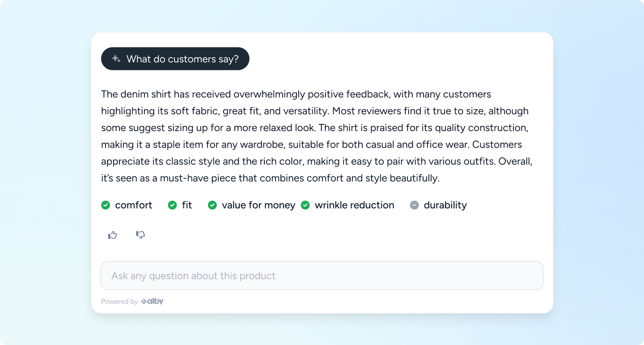Click the thumbs down feedback icon
The image size is (644, 345).
(140, 235)
